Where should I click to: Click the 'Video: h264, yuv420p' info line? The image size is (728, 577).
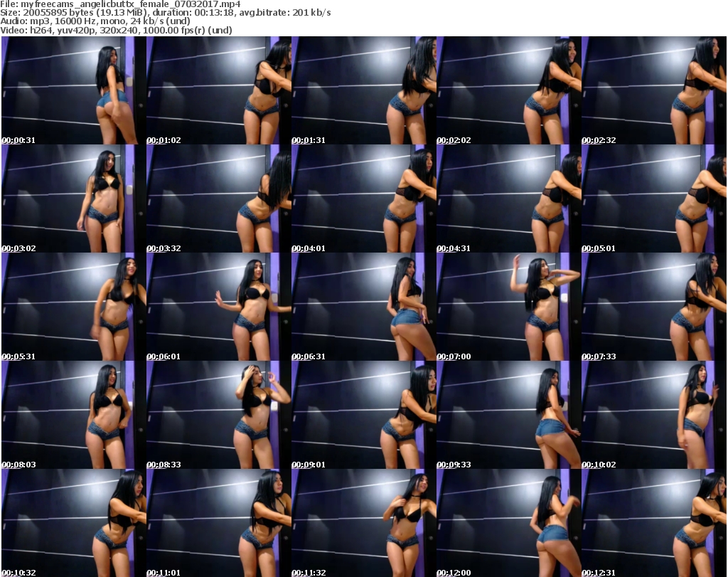pos(116,30)
